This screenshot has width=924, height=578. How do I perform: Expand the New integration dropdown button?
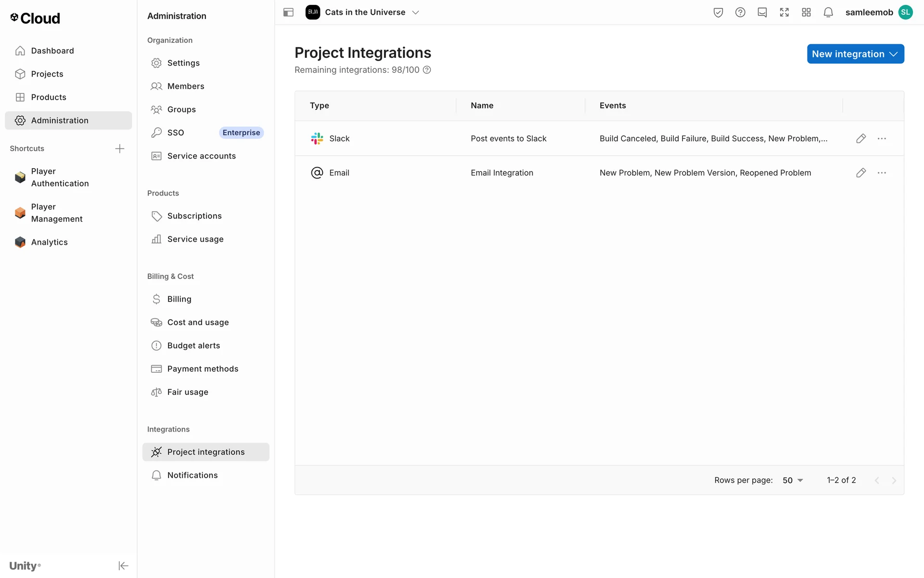[x=855, y=54]
